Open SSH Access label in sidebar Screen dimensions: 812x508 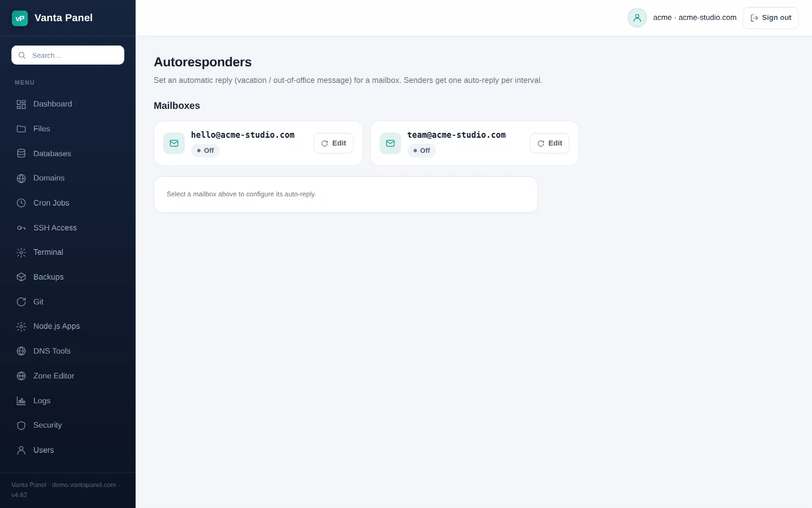[x=55, y=228]
